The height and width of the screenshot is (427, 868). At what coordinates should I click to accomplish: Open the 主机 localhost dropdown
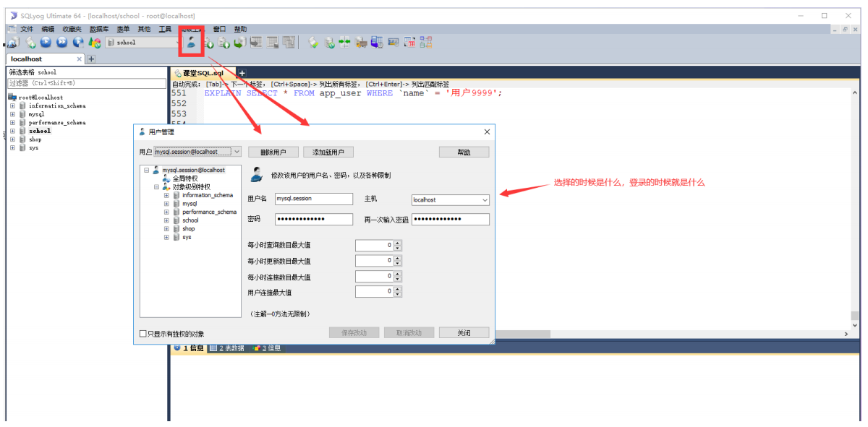pos(451,199)
